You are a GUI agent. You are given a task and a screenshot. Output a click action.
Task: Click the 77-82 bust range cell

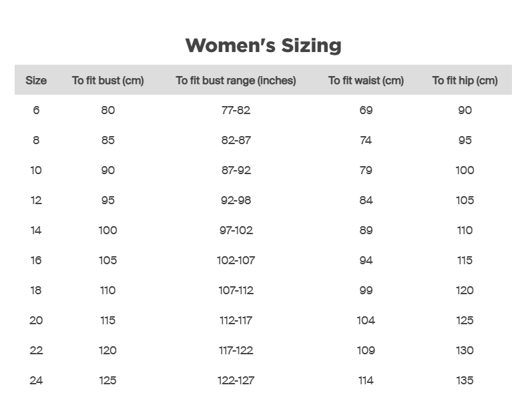click(x=236, y=110)
